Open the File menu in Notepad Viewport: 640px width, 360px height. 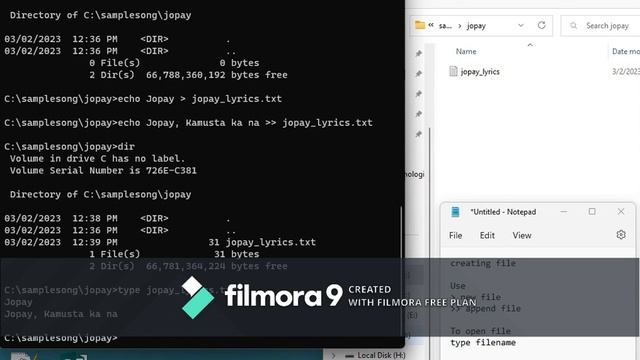(x=455, y=236)
